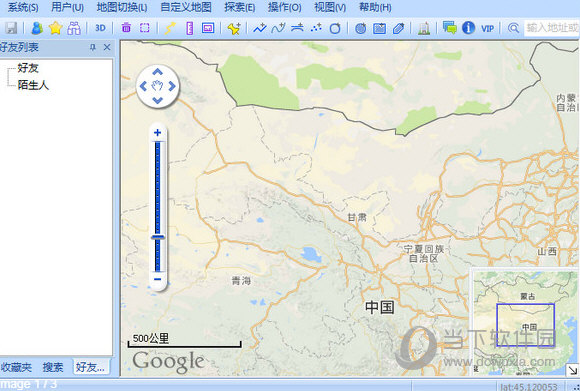
Task: Click the VIP toolbar button
Action: 487,28
